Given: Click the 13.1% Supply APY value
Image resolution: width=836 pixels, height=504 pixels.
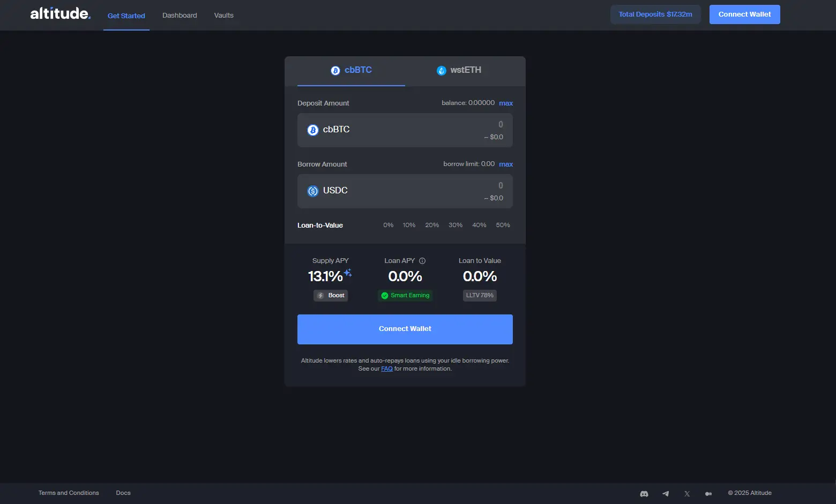Looking at the screenshot, I should 325,276.
